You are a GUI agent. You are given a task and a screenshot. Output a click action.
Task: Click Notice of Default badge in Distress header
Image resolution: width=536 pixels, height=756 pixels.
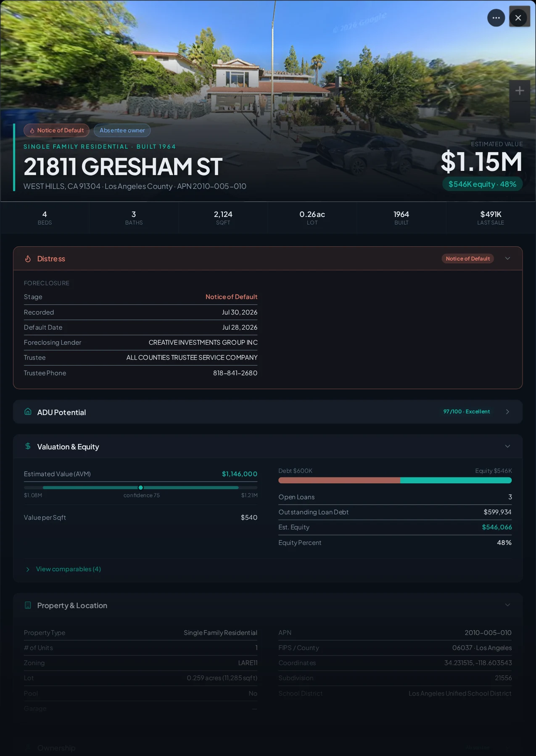pyautogui.click(x=467, y=259)
